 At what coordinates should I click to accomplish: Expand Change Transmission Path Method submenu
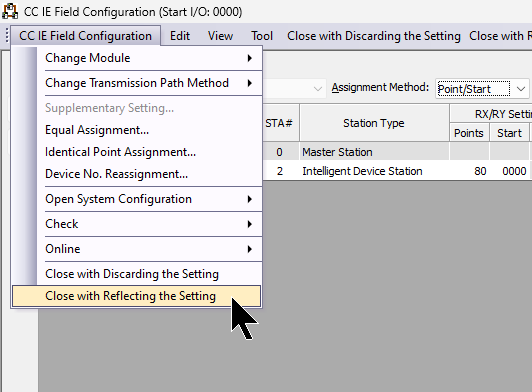[137, 83]
